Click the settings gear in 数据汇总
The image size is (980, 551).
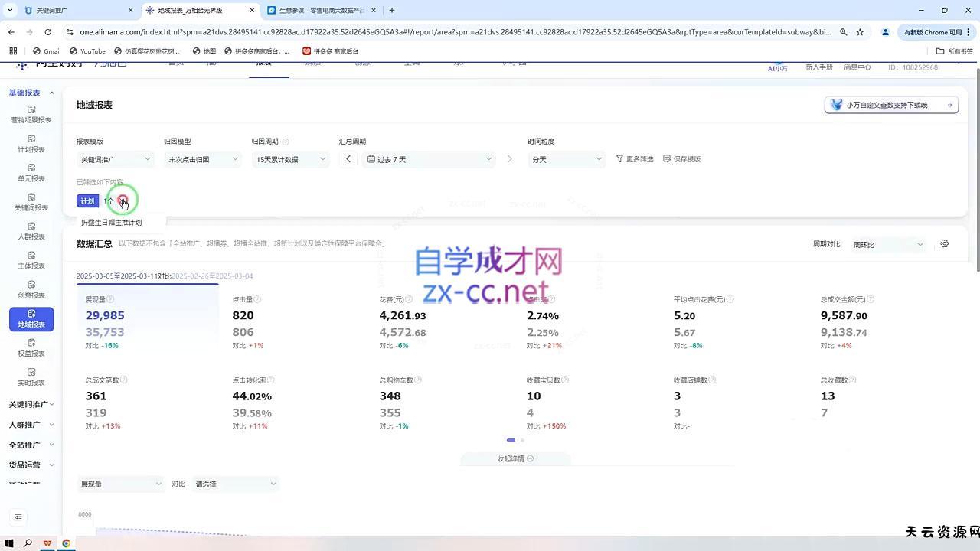tap(944, 244)
